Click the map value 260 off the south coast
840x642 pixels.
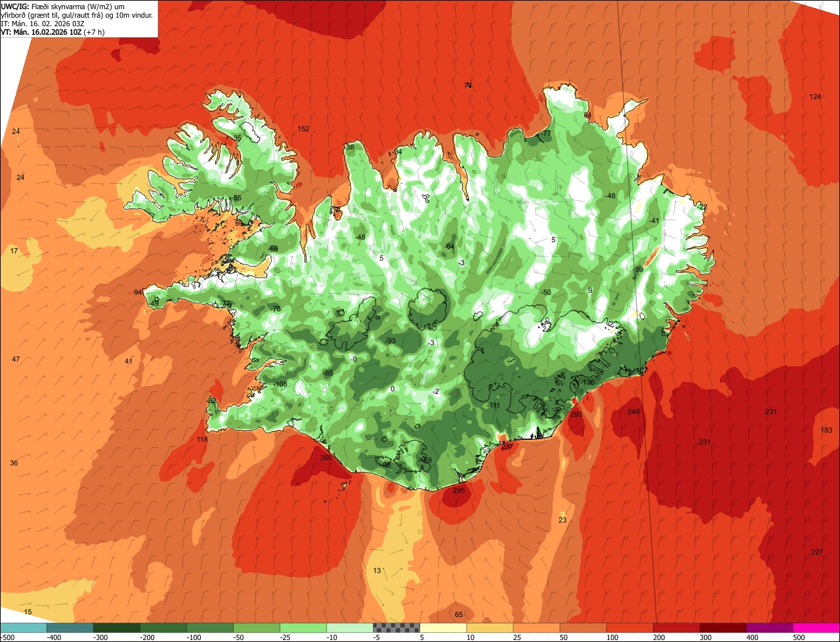tap(326, 458)
